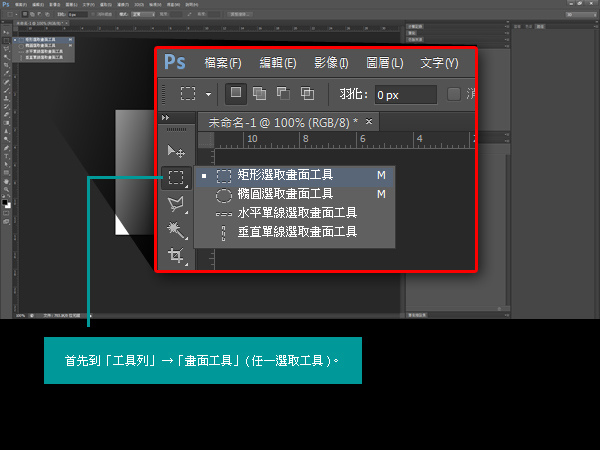Change screen mode icon in small toolbox
This screenshot has height=450, width=600.
[x=6, y=222]
